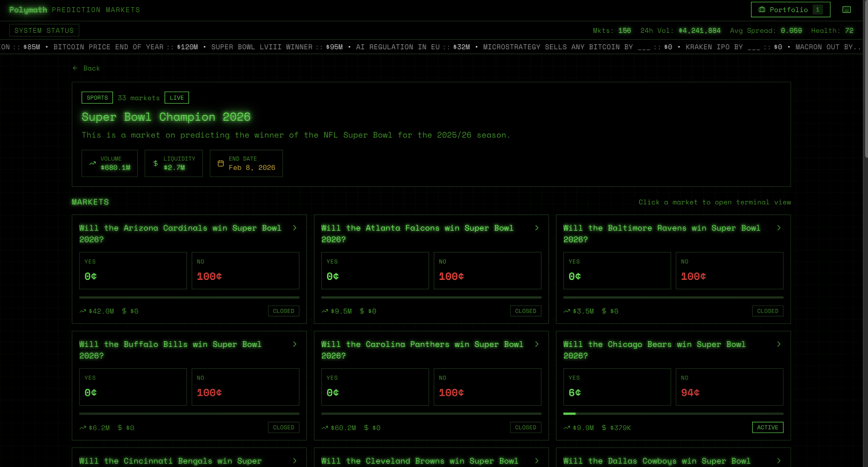The height and width of the screenshot is (467, 868).
Task: Click the LIVE status badge
Action: (x=177, y=98)
